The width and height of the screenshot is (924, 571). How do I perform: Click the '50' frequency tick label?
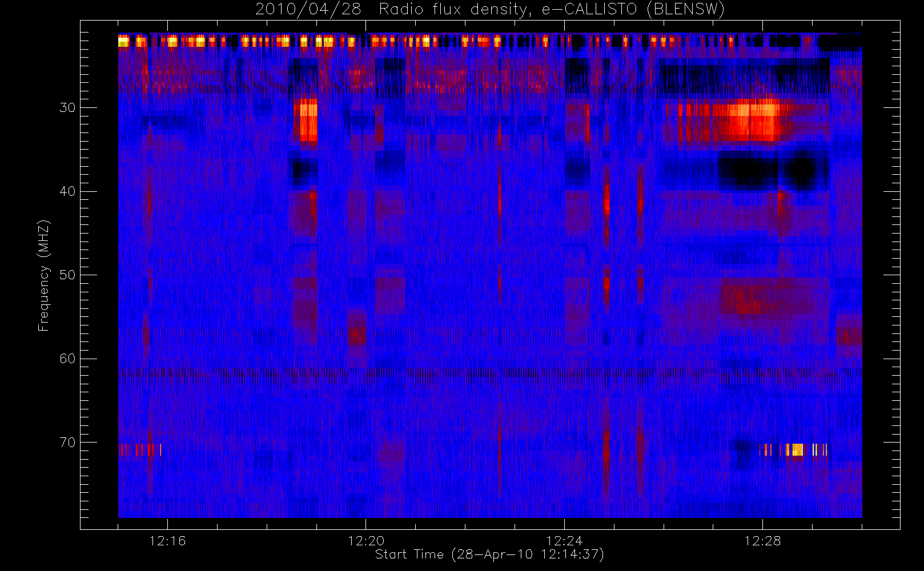coord(67,275)
